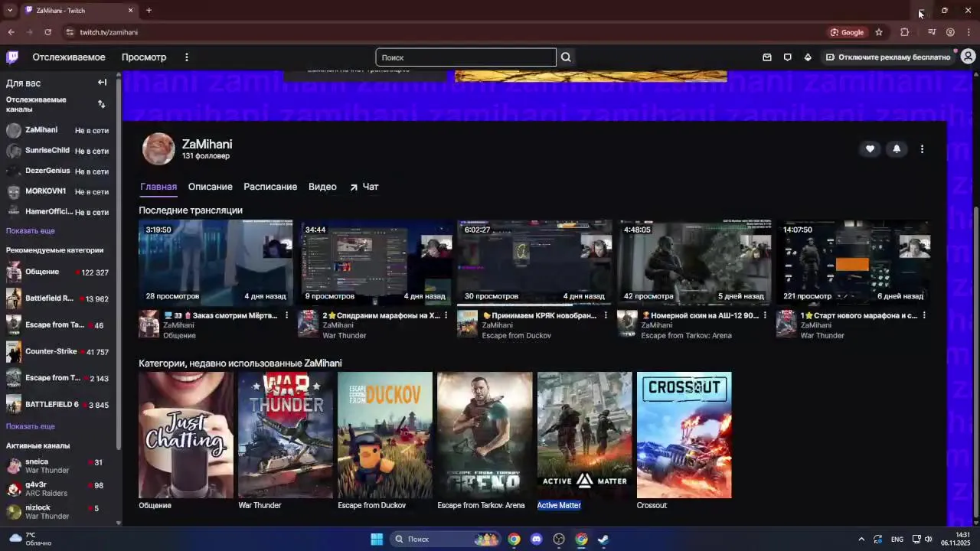Open the three-dot menu beside Просмотр
Image resolution: width=980 pixels, height=551 pixels.
click(x=186, y=57)
